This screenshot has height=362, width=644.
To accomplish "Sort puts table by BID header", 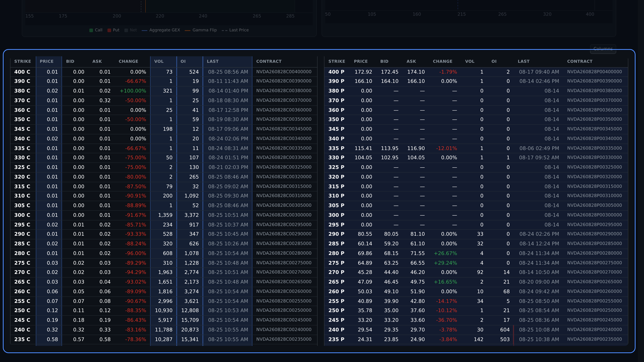I will click(x=384, y=62).
